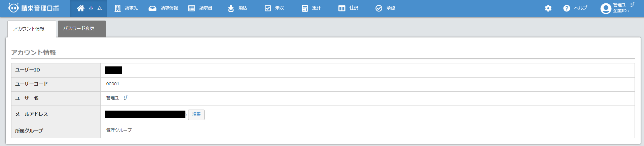Image resolution: width=644 pixels, height=146 pixels.
Task: Open ヘルプ from the top bar
Action: (x=575, y=8)
